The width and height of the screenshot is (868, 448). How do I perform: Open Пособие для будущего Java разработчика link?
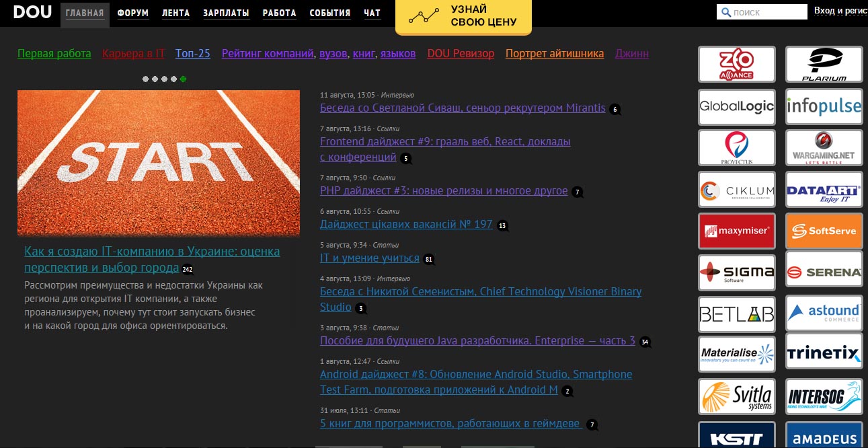click(x=477, y=340)
